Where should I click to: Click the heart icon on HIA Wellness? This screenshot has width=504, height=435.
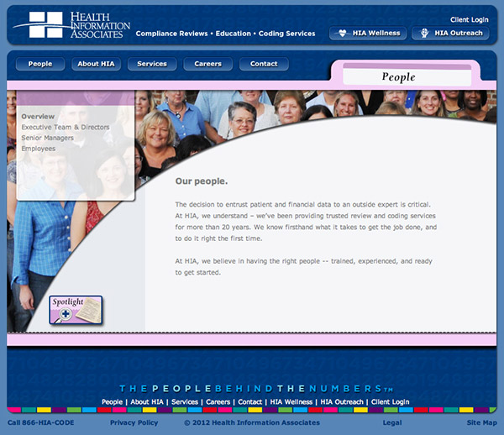coord(343,33)
